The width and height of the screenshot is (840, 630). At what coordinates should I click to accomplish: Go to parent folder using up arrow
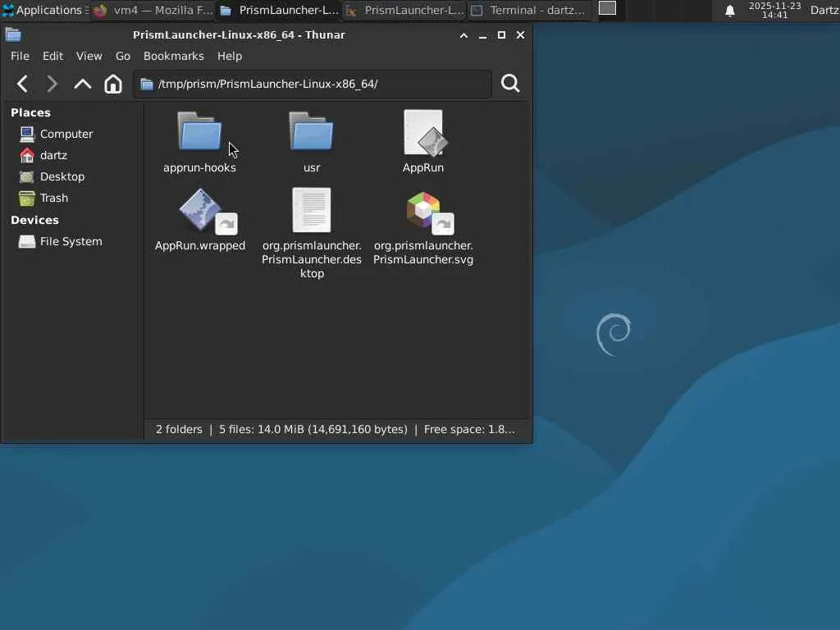(x=83, y=84)
